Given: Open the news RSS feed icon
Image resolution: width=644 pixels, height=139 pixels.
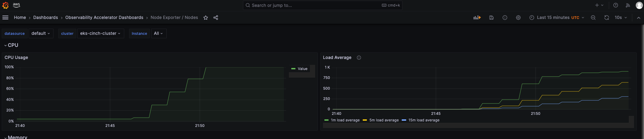Looking at the screenshot, I should pyautogui.click(x=628, y=5).
